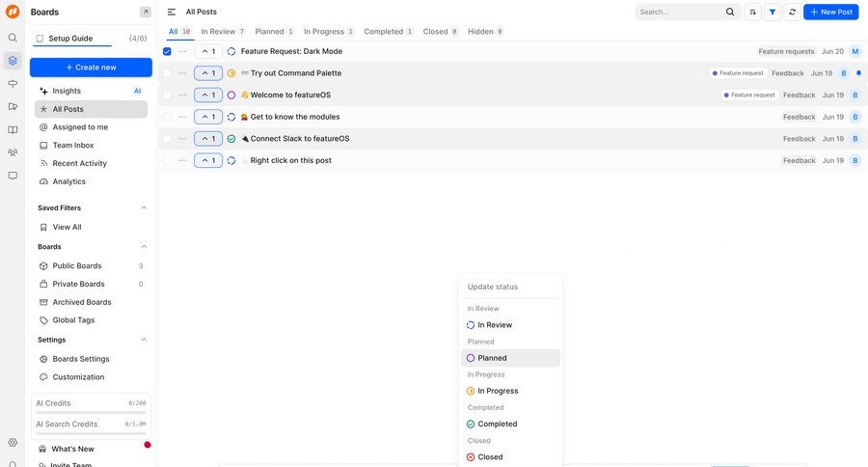Click avatar M on Feature Request: Dark Mode row
Image resolution: width=868 pixels, height=467 pixels.
pos(855,51)
